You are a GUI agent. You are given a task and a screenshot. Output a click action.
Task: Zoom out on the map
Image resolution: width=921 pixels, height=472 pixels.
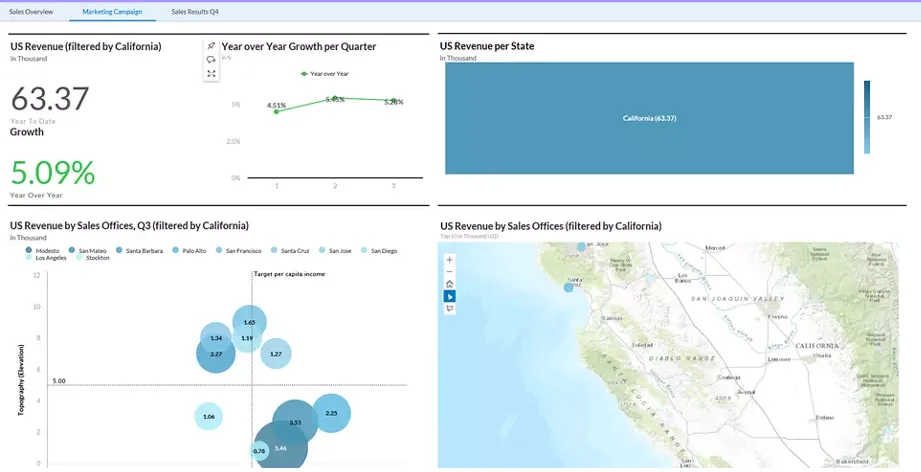(x=449, y=271)
